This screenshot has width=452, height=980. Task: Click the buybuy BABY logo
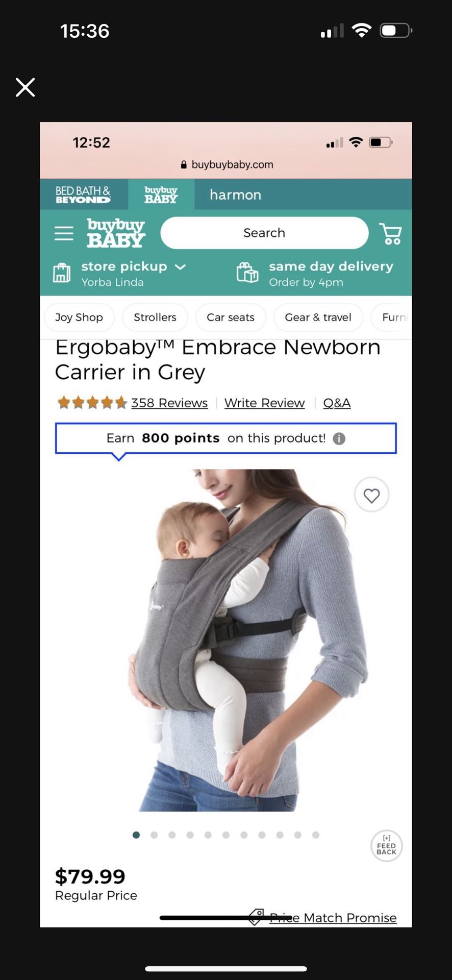(x=116, y=233)
